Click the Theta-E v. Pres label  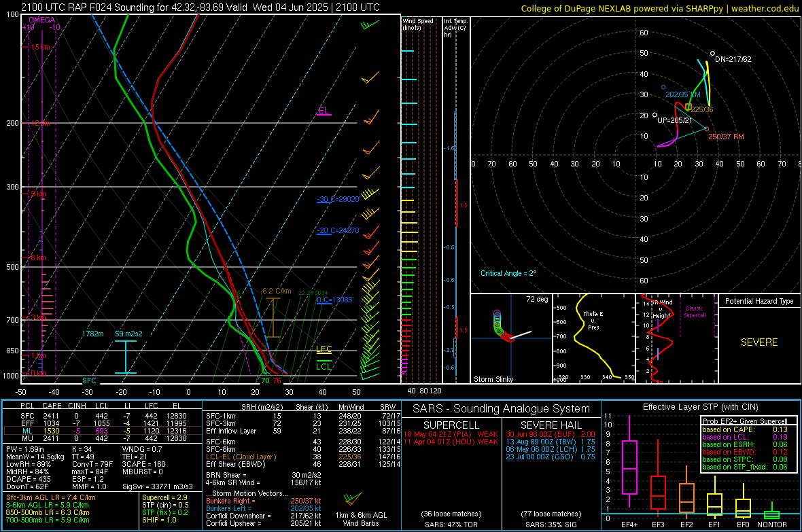click(593, 320)
